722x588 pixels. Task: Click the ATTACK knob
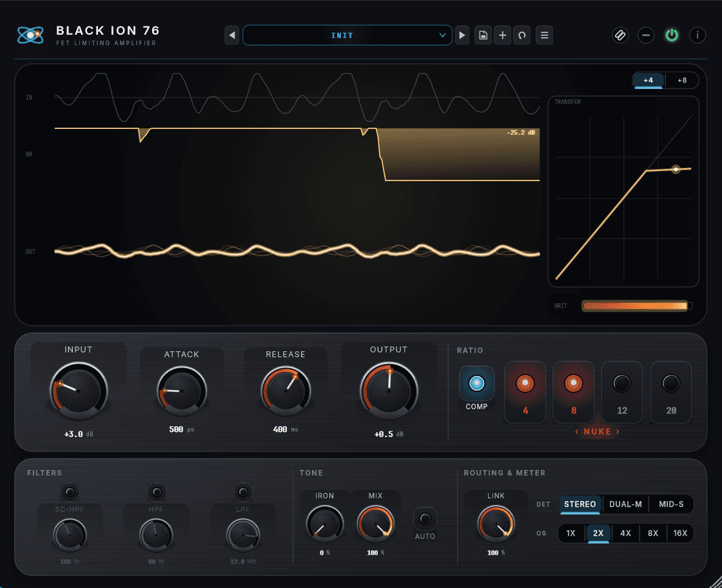pos(181,391)
